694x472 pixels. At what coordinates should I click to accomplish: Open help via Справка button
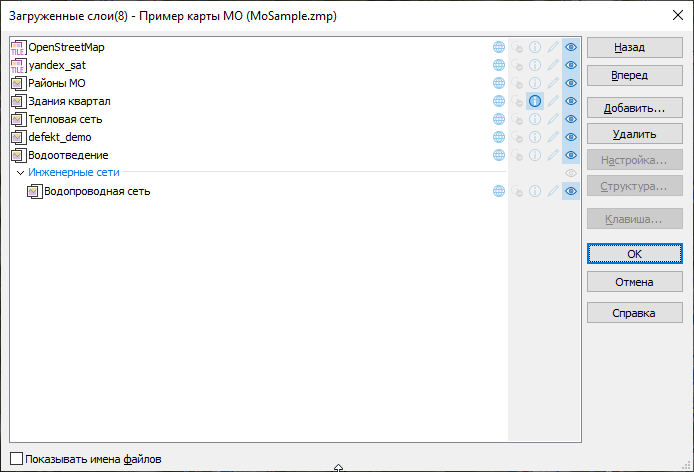635,313
